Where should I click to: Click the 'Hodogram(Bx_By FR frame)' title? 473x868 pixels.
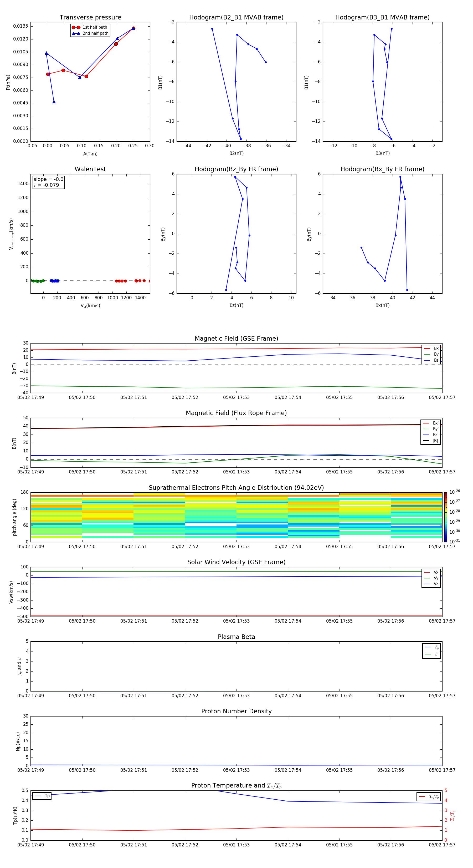[382, 169]
